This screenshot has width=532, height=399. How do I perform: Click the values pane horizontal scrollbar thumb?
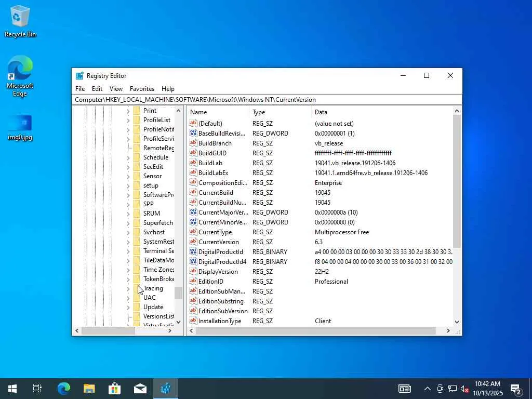tap(315, 330)
